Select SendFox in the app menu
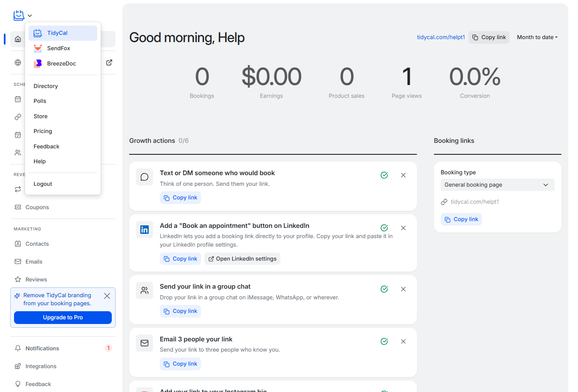578x392 pixels. (x=63, y=48)
